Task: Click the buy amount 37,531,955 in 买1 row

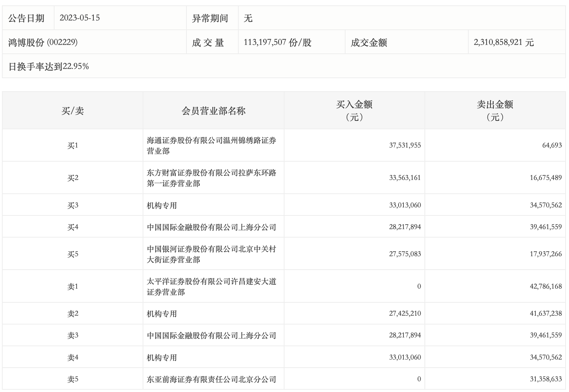Action: [x=405, y=145]
